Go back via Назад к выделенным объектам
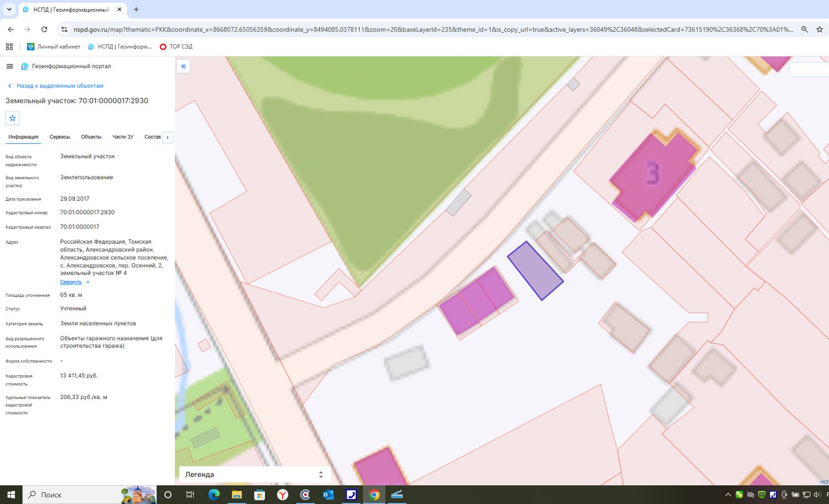Screen dimensions: 829x504 [x=55, y=86]
